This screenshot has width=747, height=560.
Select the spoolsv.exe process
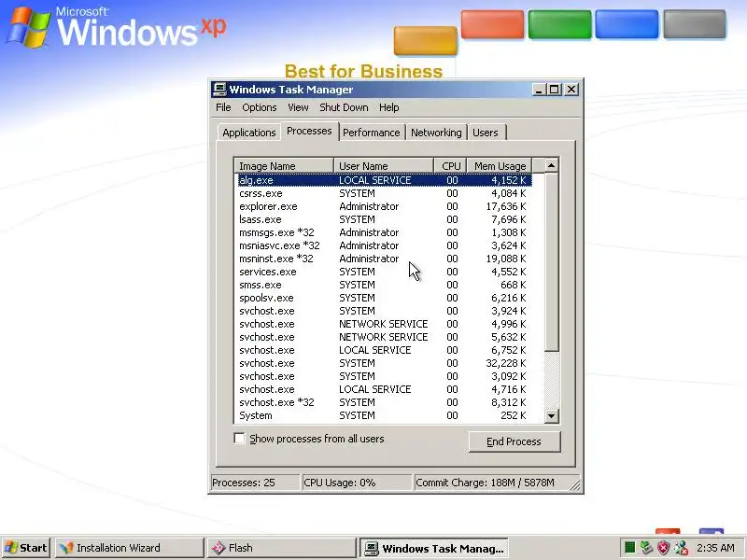coord(384,298)
